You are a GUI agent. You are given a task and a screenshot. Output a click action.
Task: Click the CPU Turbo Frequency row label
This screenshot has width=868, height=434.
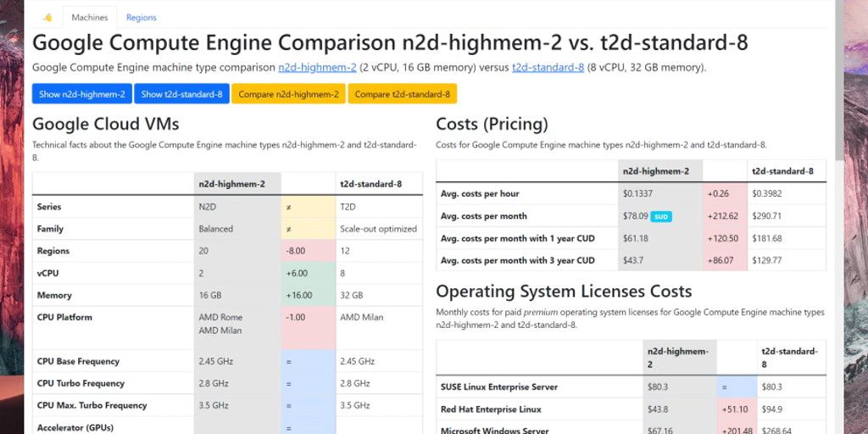[x=81, y=384]
